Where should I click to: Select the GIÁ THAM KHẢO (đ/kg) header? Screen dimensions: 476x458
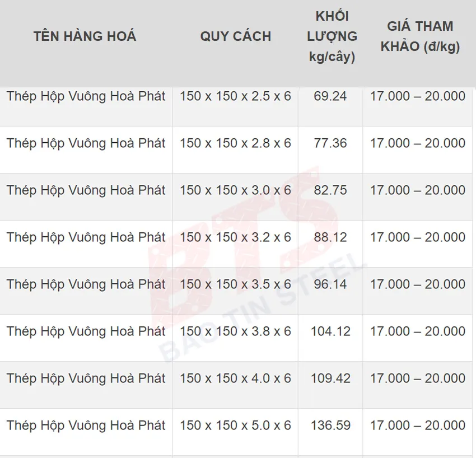[x=420, y=36]
